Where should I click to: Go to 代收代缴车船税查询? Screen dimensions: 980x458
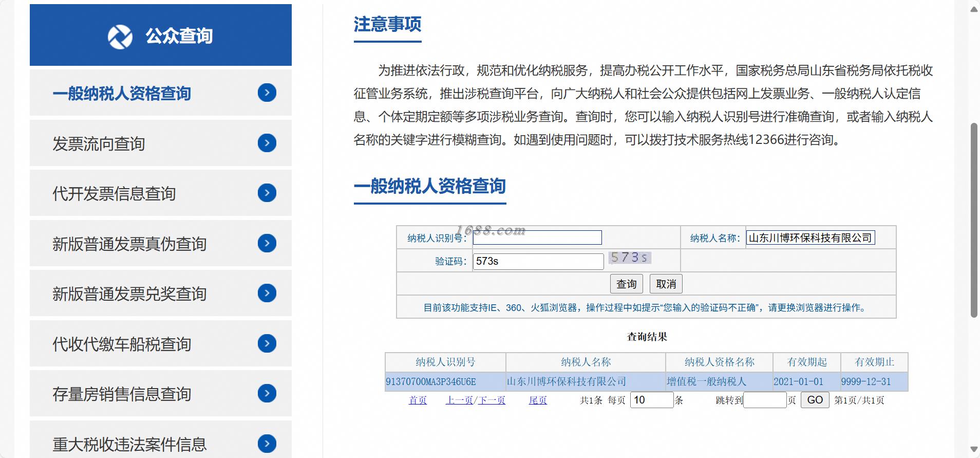161,343
